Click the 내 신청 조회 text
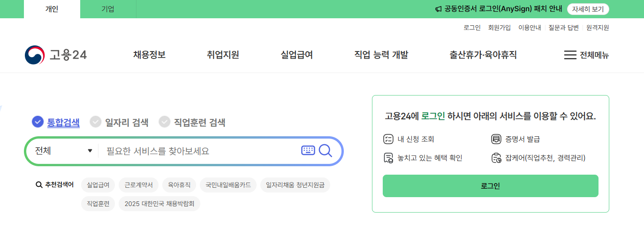 [x=416, y=139]
